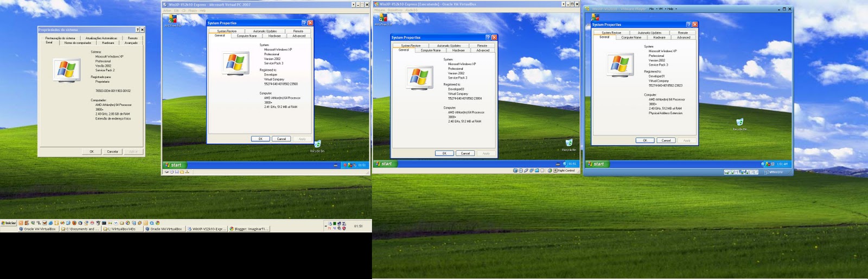Click product ID 76503-OEM-0011903-00102
868x279 pixels.
coord(113,91)
